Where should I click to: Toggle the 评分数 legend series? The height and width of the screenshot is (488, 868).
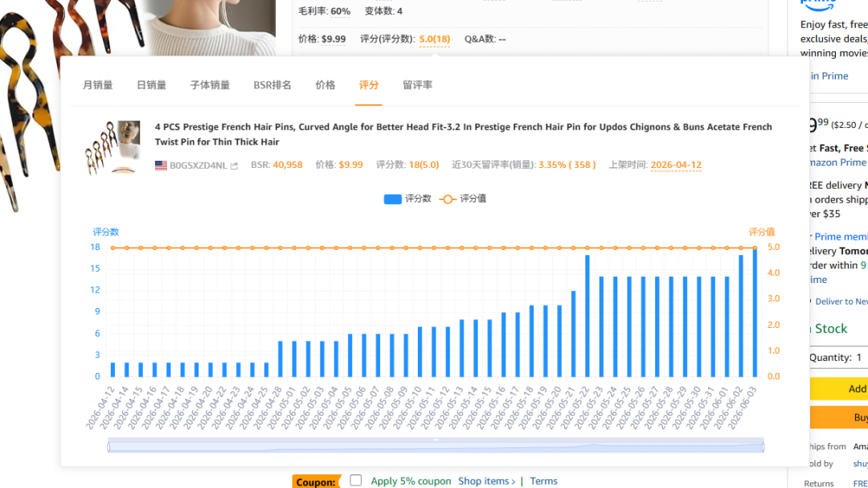[407, 199]
